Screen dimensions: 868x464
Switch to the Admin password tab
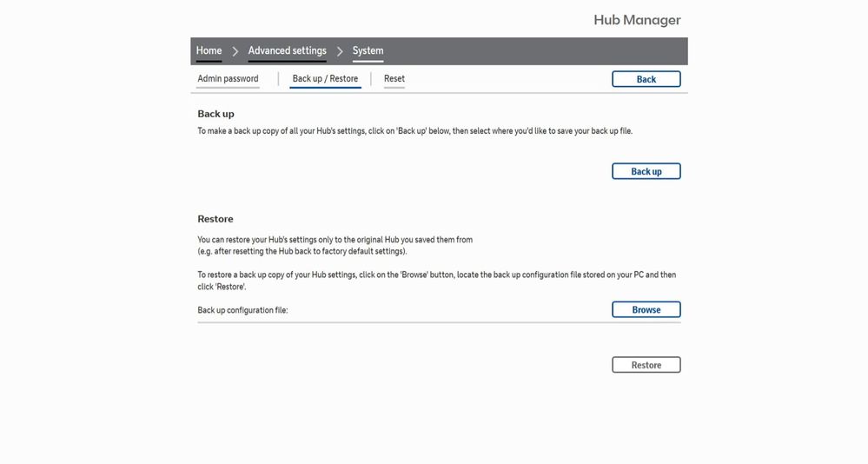click(x=228, y=79)
